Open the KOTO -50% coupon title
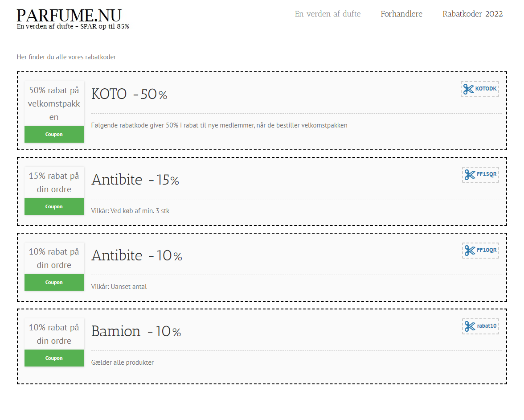 click(129, 95)
